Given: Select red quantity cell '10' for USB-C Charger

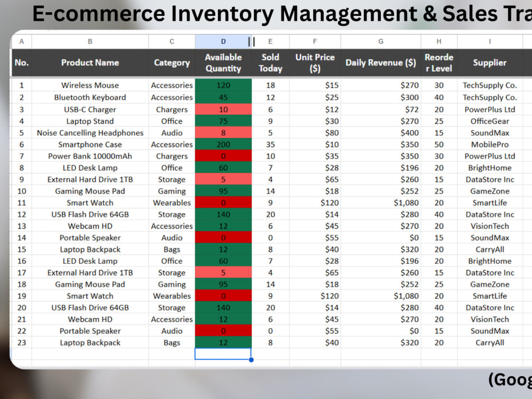Looking at the screenshot, I should [223, 110].
